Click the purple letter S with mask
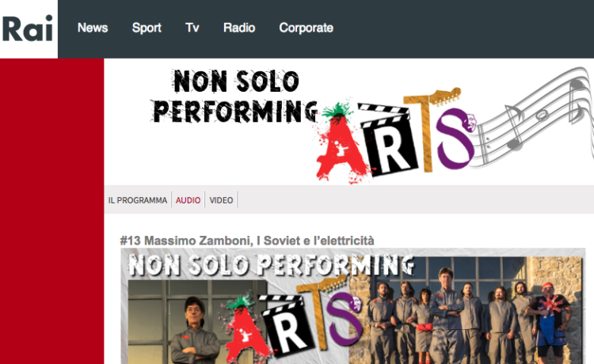Image resolution: width=594 pixels, height=364 pixels. (x=455, y=138)
